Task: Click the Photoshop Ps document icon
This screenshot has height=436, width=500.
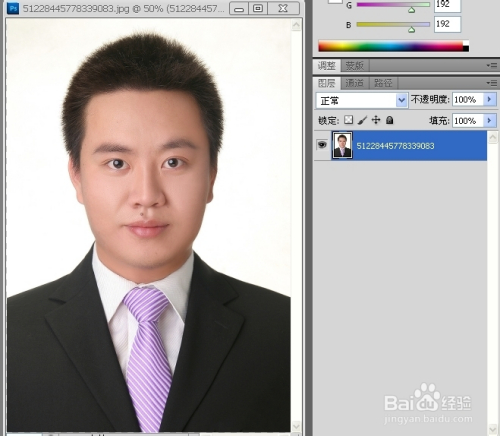Action: [x=13, y=8]
